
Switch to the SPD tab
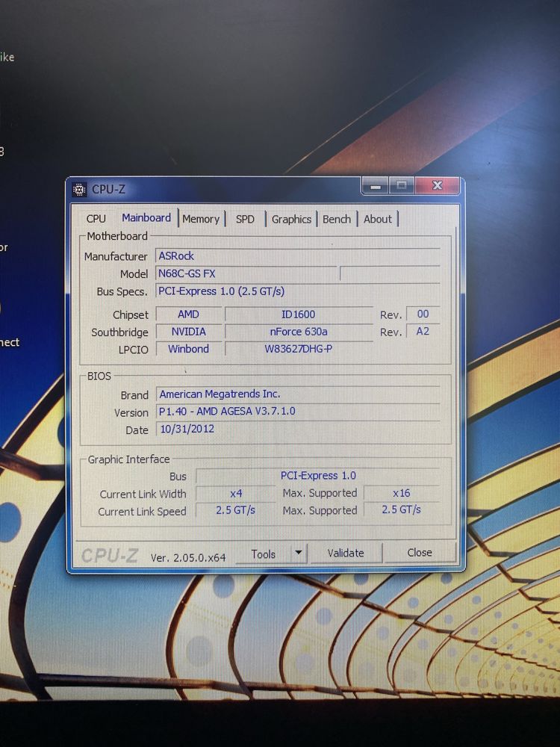tap(245, 219)
